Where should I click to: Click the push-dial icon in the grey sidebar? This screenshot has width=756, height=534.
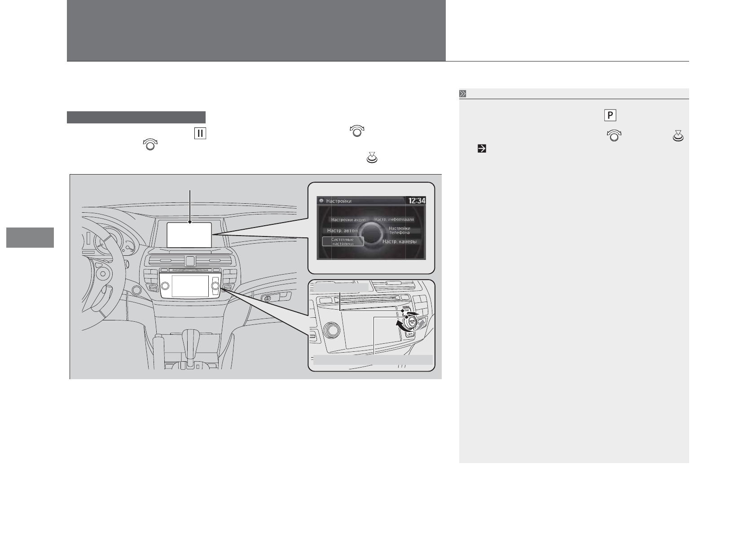tap(678, 135)
